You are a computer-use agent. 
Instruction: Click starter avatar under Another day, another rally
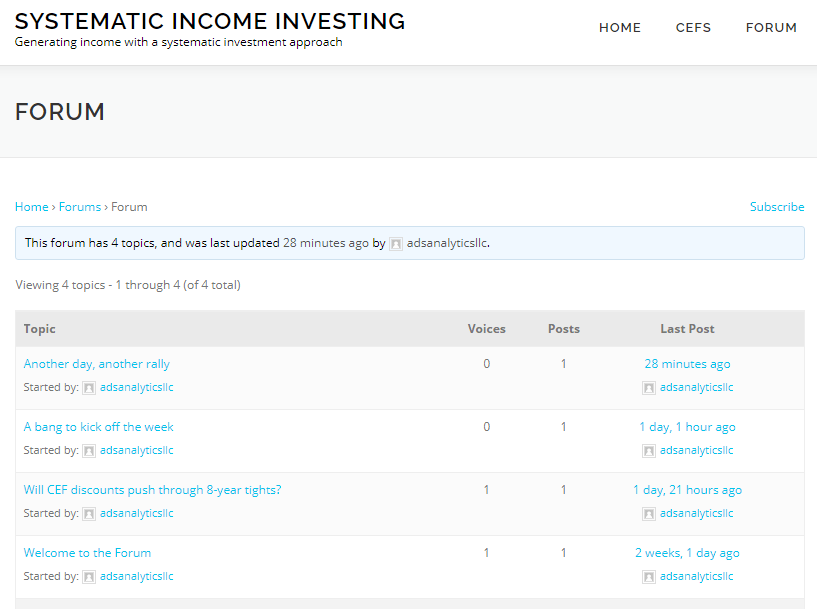pyautogui.click(x=89, y=388)
